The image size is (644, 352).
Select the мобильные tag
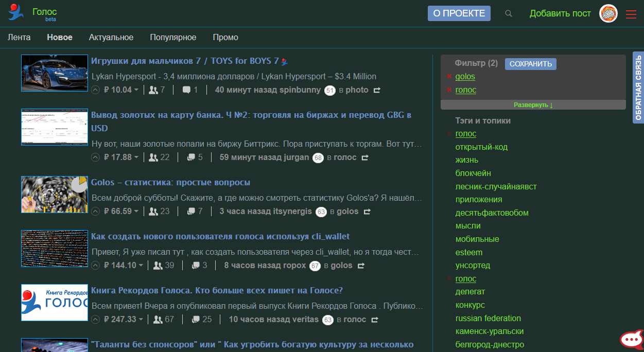pos(477,239)
